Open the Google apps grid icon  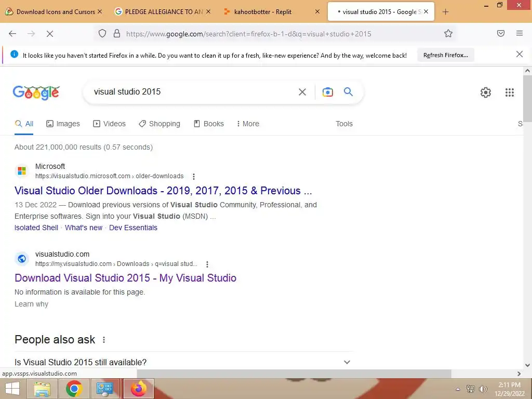pos(509,92)
